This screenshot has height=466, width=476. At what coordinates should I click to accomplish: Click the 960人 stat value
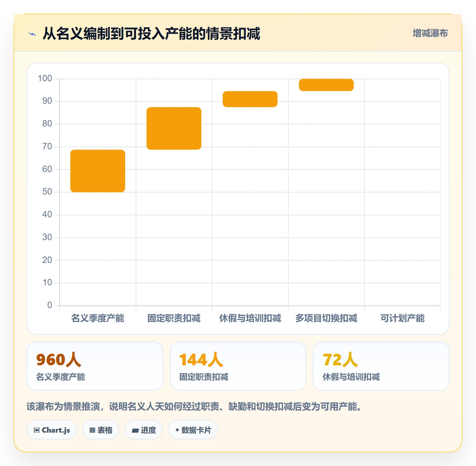point(58,360)
